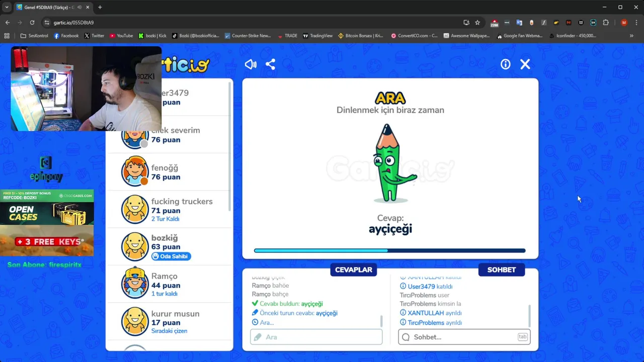Image resolution: width=644 pixels, height=362 pixels.
Task: Click the chat panel scrollbar
Action: point(529,315)
